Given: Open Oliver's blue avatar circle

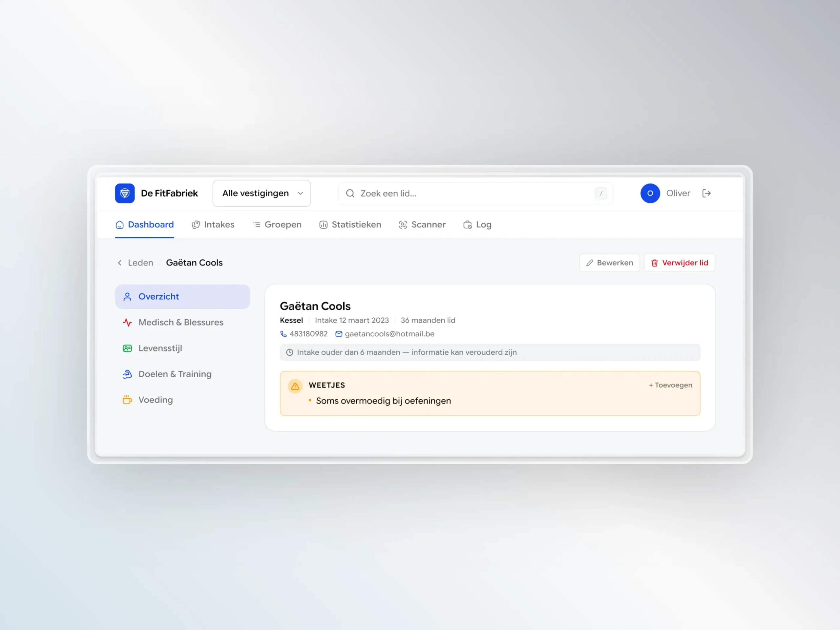Looking at the screenshot, I should pos(650,193).
